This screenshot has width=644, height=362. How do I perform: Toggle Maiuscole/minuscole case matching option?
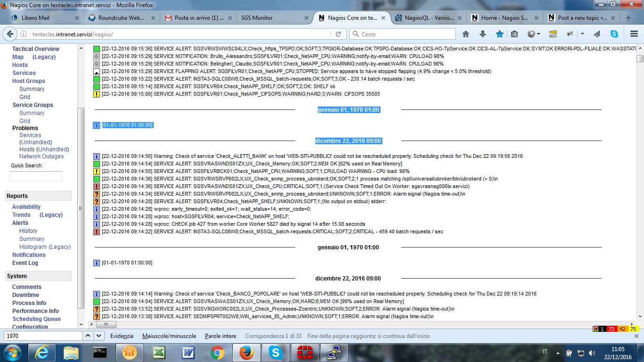coord(169,336)
